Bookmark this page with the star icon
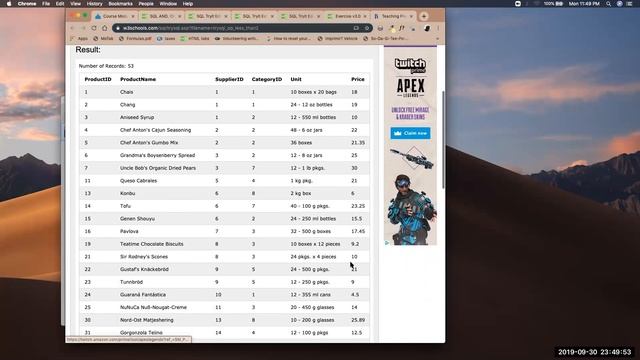This screenshot has width=640, height=360. click(x=367, y=28)
